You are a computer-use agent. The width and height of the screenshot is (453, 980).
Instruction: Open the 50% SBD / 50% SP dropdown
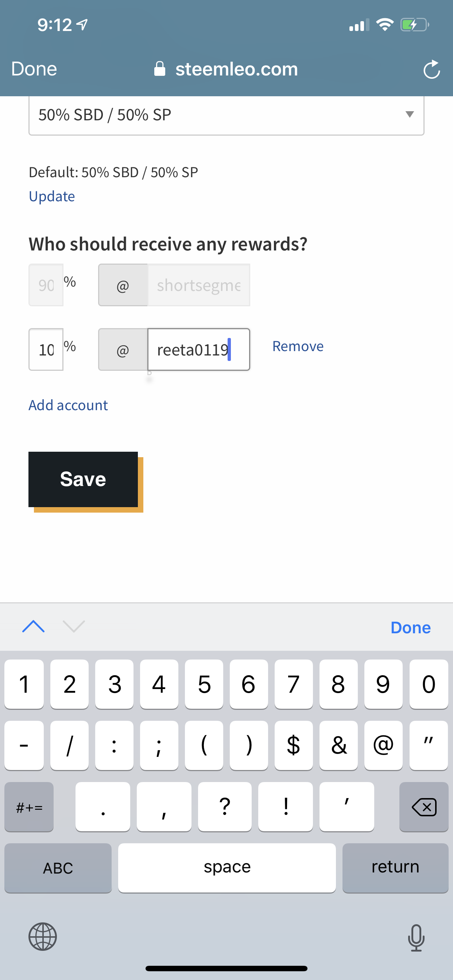click(226, 115)
